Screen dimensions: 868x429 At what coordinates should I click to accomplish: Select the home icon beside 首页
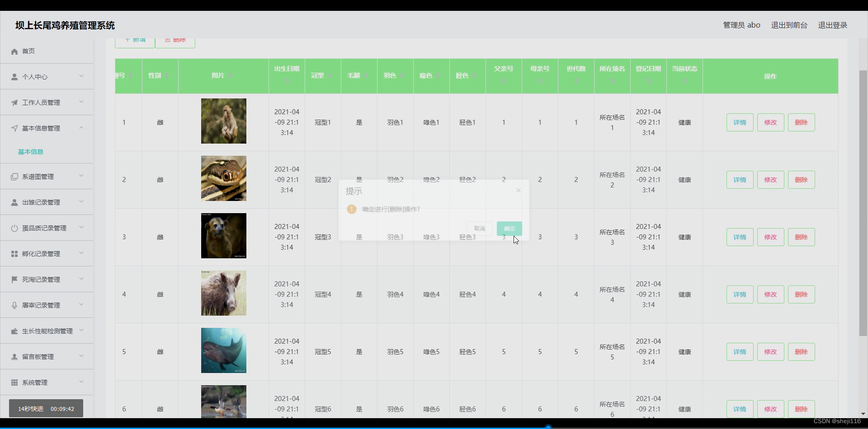point(14,51)
